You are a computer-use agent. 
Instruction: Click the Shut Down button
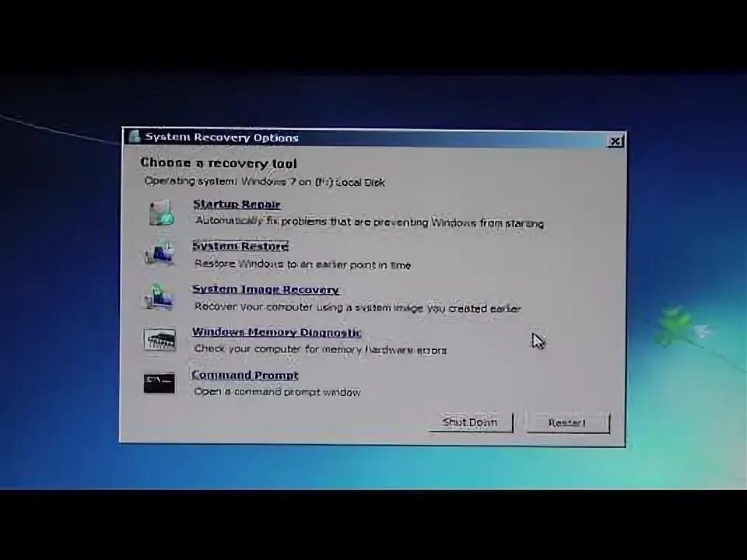tap(471, 422)
